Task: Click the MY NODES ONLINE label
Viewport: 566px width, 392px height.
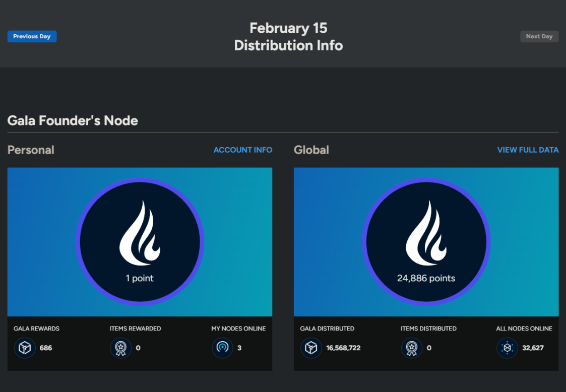Action: [238, 329]
